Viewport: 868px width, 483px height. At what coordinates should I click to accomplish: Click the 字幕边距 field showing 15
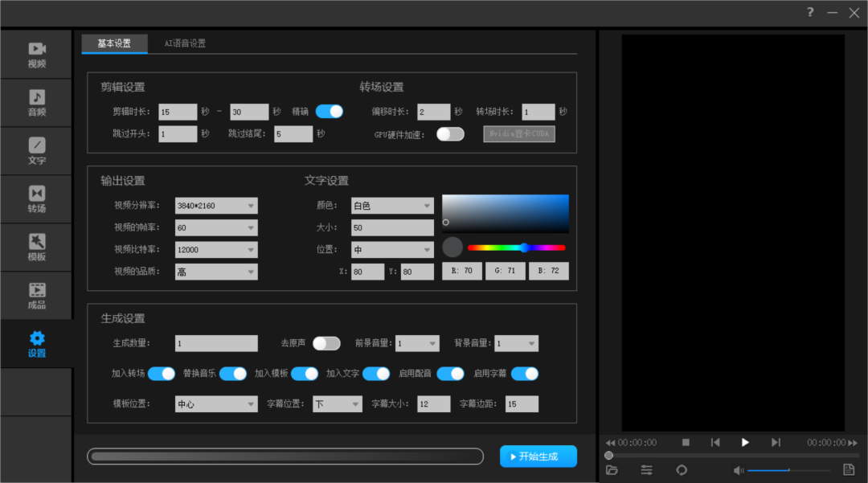522,404
